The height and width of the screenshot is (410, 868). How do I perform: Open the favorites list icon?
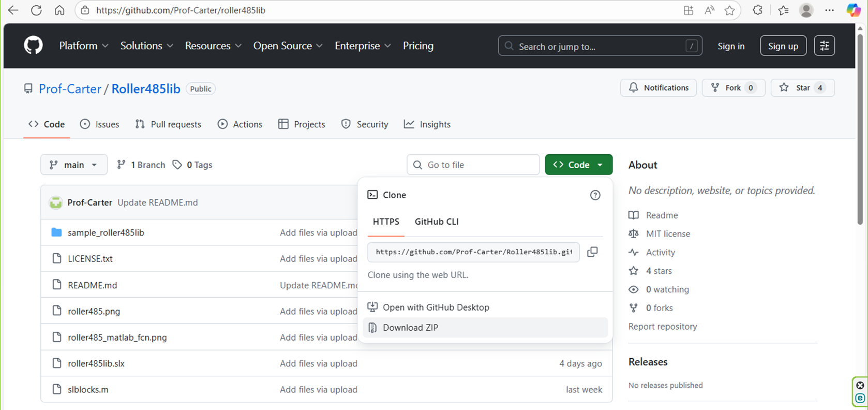coord(783,10)
